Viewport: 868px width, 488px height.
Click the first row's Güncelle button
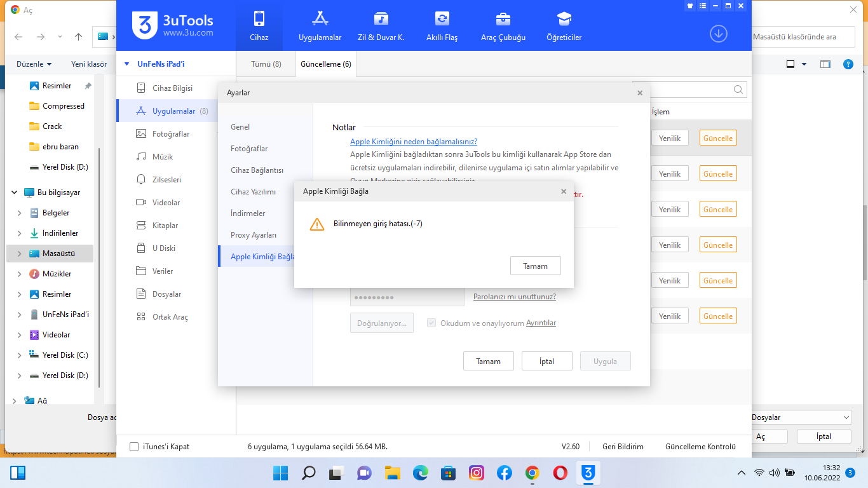point(718,139)
